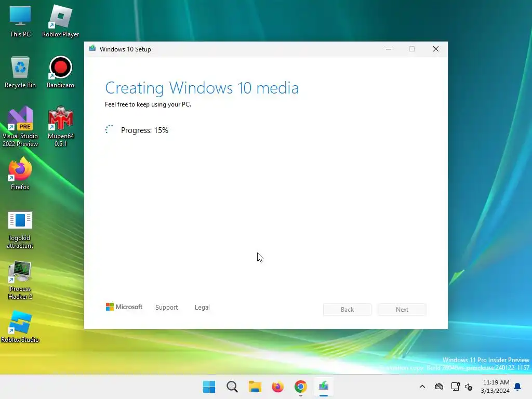The image size is (532, 399).
Task: Open the network status tray icon
Action: point(455,387)
